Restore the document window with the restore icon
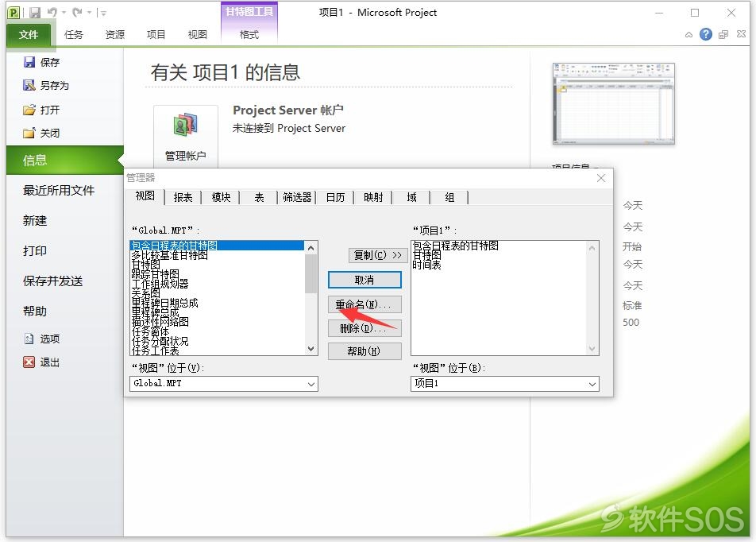The height and width of the screenshot is (542, 756). click(723, 34)
